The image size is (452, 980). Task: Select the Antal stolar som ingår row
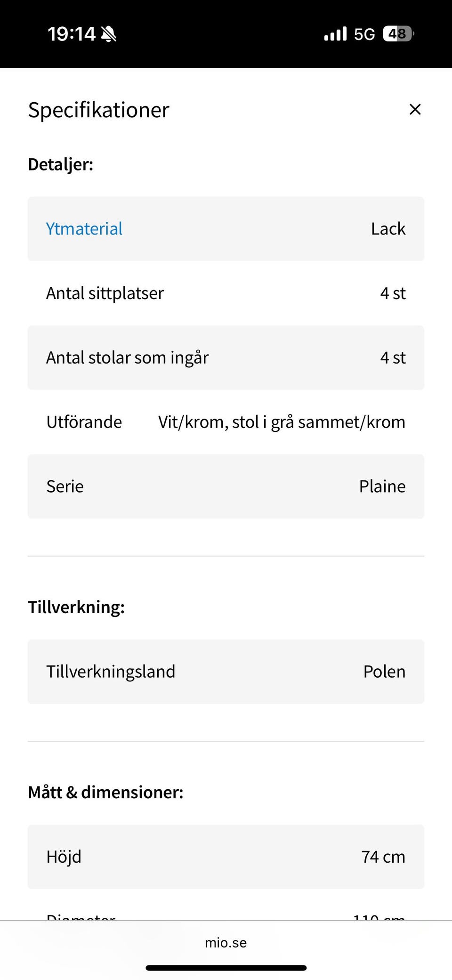[226, 358]
